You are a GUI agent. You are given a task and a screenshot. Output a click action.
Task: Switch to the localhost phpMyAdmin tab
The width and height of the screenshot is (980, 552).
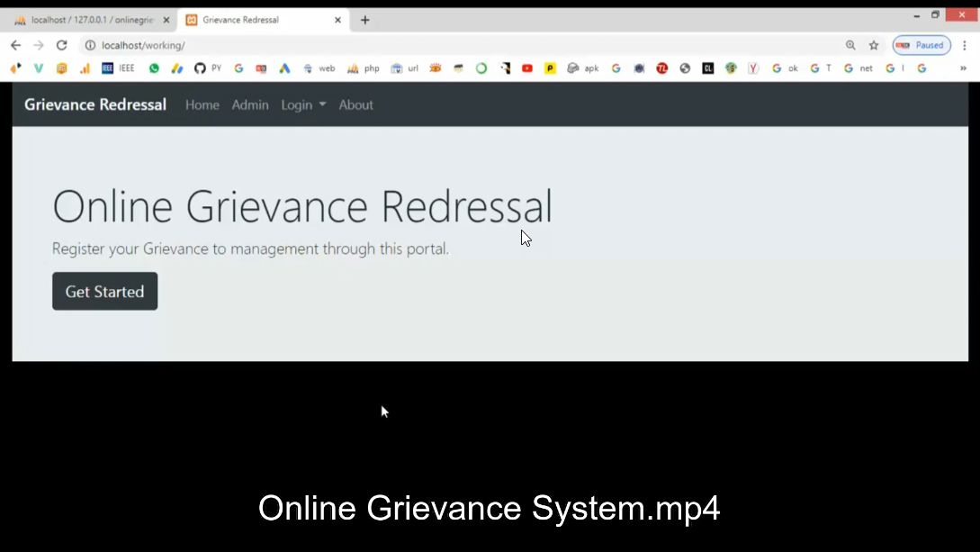point(90,20)
